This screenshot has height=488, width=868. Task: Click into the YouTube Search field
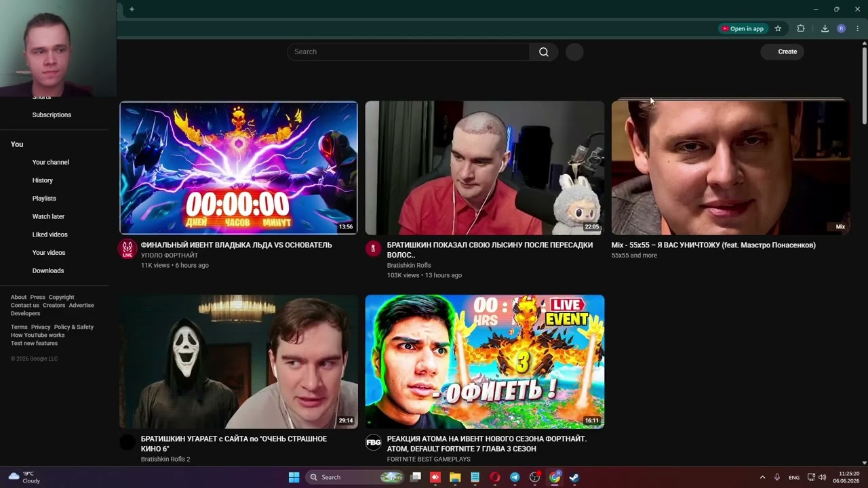(x=408, y=52)
